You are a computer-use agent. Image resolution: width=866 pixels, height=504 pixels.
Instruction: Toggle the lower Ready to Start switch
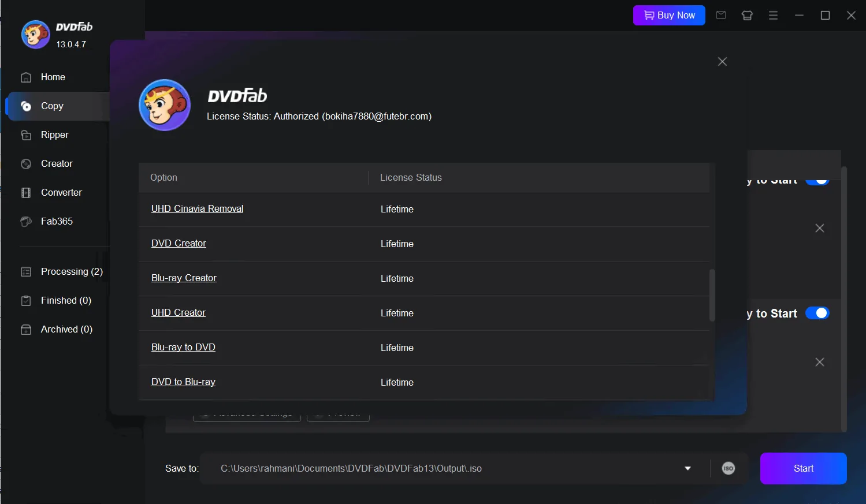[817, 313]
